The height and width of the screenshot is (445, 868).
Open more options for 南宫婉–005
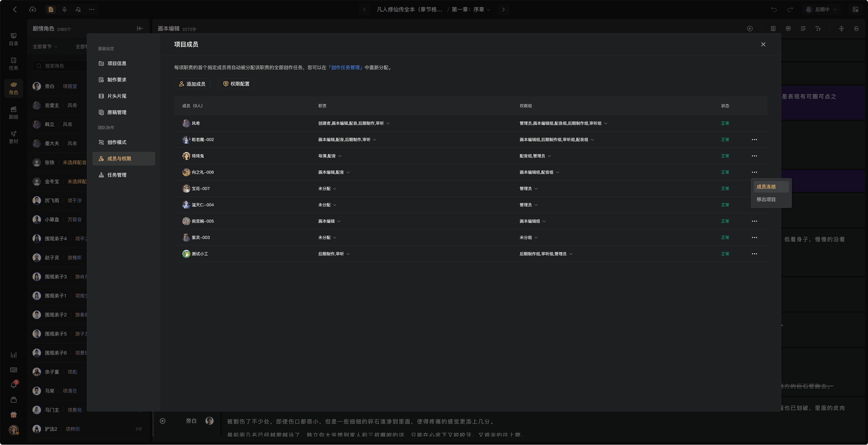(754, 221)
